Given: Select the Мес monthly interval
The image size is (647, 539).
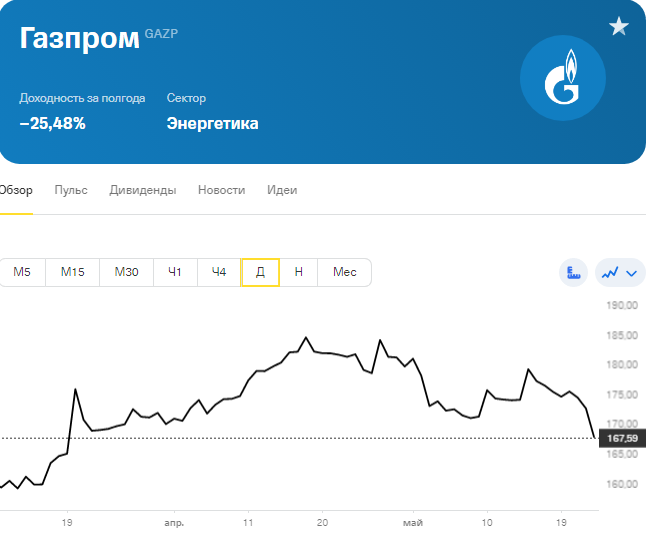Looking at the screenshot, I should point(345,272).
